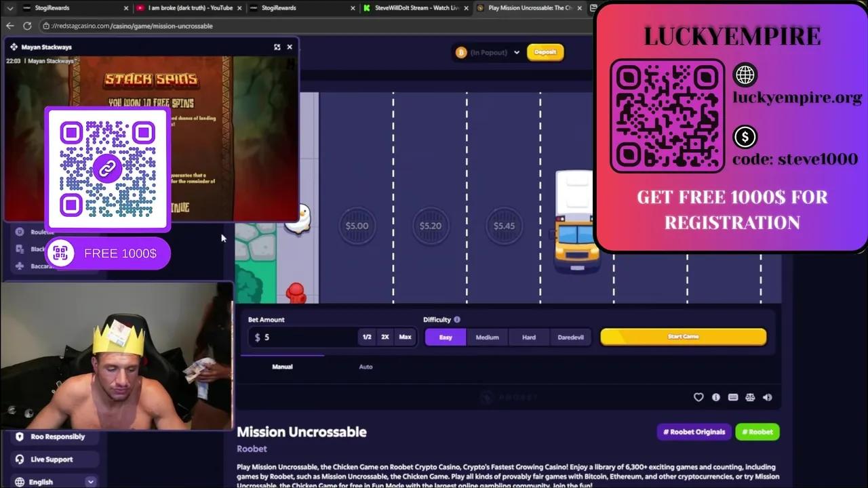
Task: Switch to the SteveWillDoIt Stream tab
Action: pyautogui.click(x=416, y=8)
